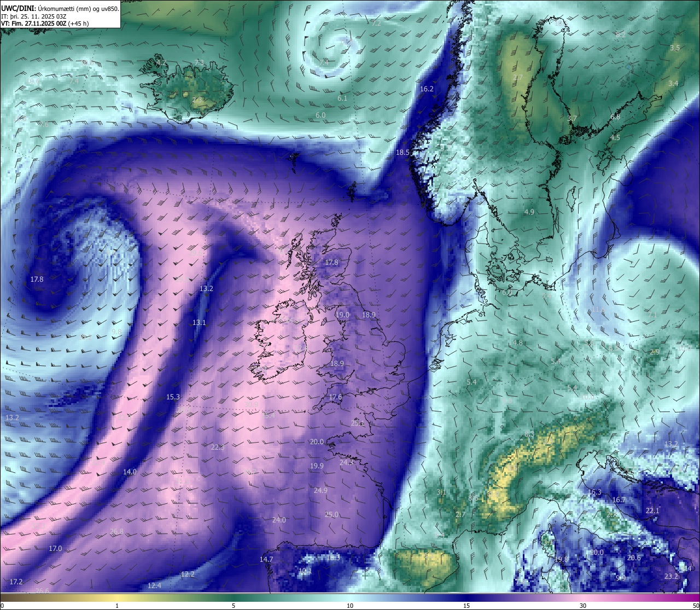Click the 14.0 value label
This screenshot has height=610, width=700.
coord(130,472)
